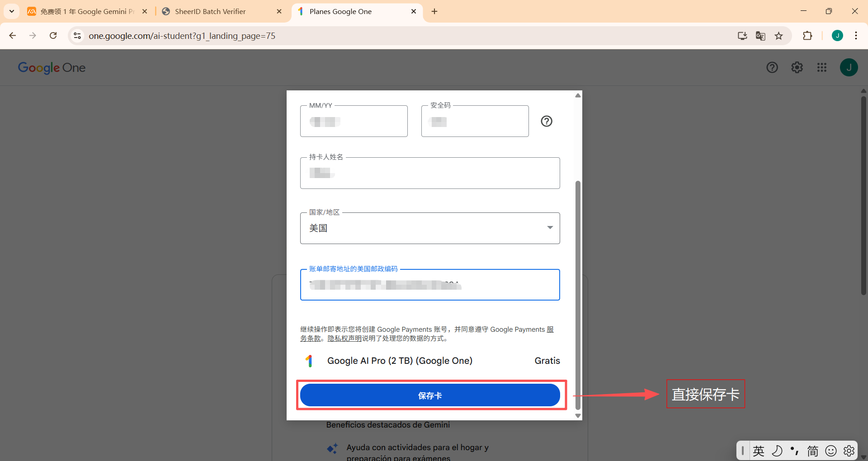
Task: Open Chrome's three-dot menu
Action: click(856, 36)
